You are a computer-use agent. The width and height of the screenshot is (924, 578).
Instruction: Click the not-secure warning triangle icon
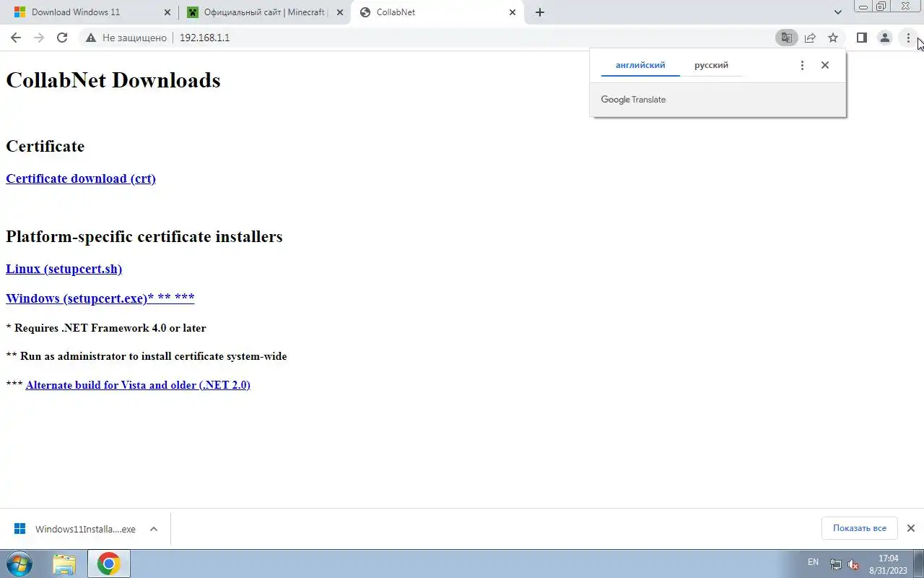point(91,38)
